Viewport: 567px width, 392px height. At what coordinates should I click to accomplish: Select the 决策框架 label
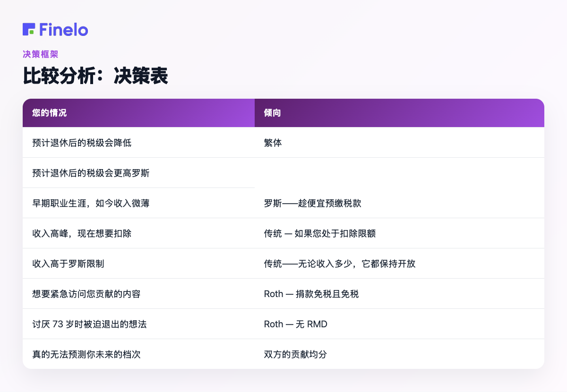[41, 54]
